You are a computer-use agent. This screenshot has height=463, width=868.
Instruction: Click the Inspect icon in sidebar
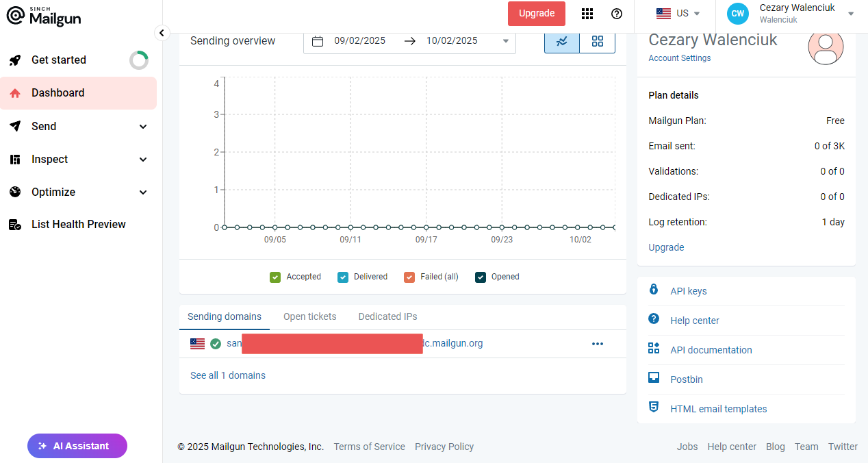point(15,160)
